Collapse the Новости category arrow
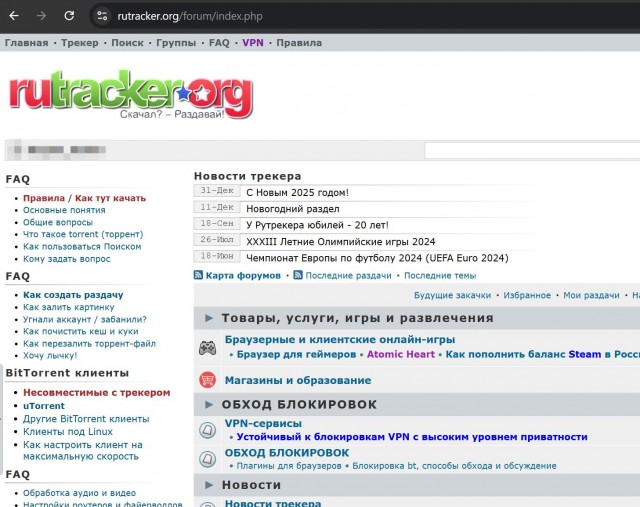640x507 pixels. [x=209, y=485]
